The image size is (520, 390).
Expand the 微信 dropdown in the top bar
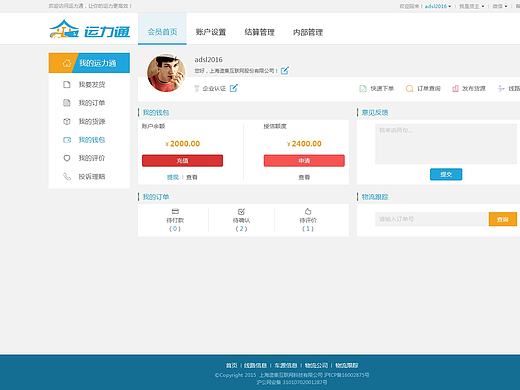pos(500,6)
